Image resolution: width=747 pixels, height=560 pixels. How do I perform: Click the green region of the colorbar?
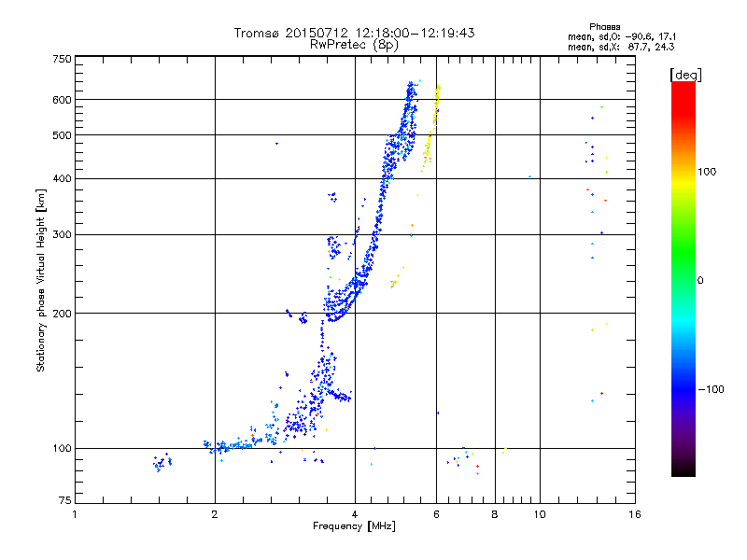pyautogui.click(x=684, y=252)
